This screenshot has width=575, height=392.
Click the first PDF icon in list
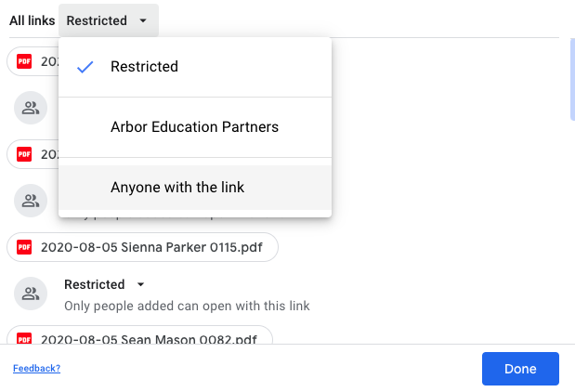coord(24,61)
